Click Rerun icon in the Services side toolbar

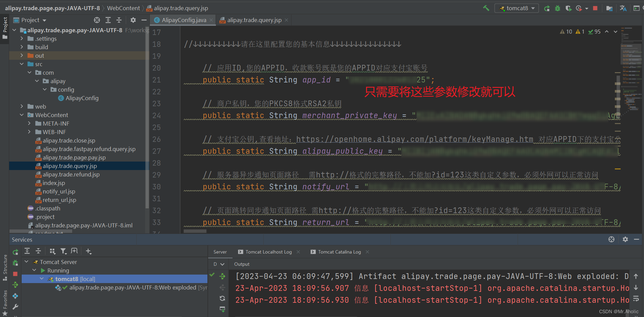click(15, 252)
